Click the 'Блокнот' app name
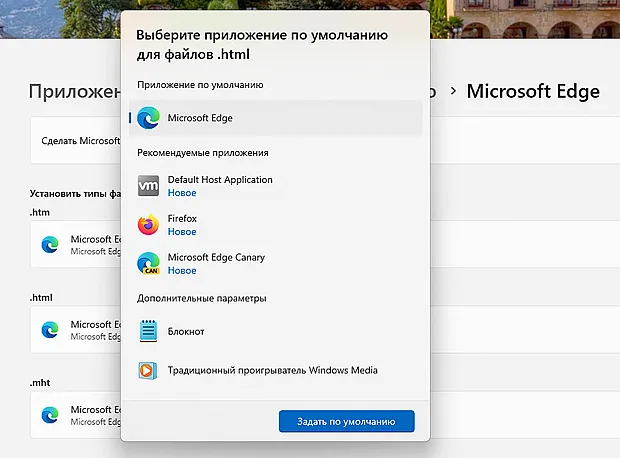The image size is (620, 458). [186, 331]
